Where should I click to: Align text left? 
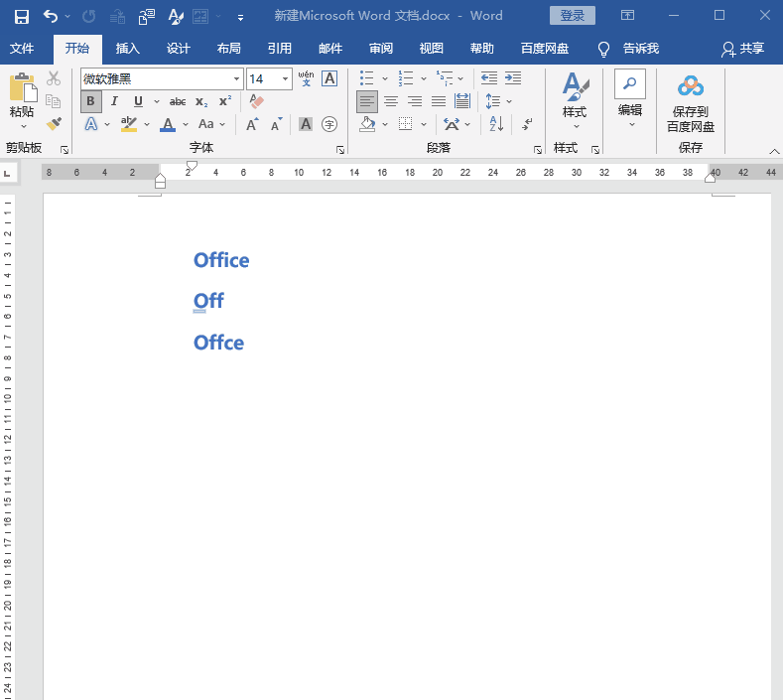pyautogui.click(x=366, y=101)
